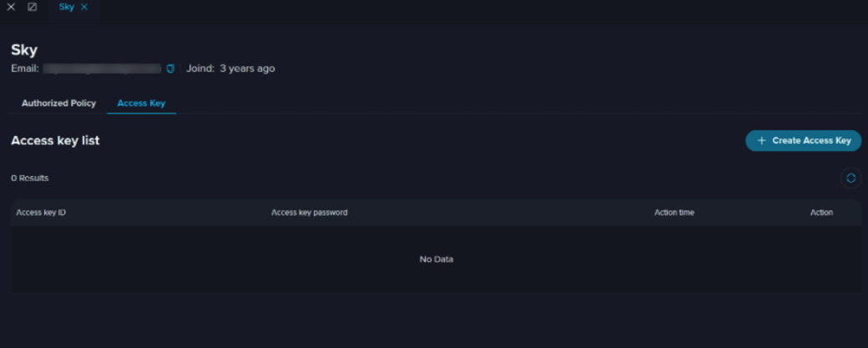The width and height of the screenshot is (868, 348).
Task: Click the Access key password column header
Action: [310, 213]
